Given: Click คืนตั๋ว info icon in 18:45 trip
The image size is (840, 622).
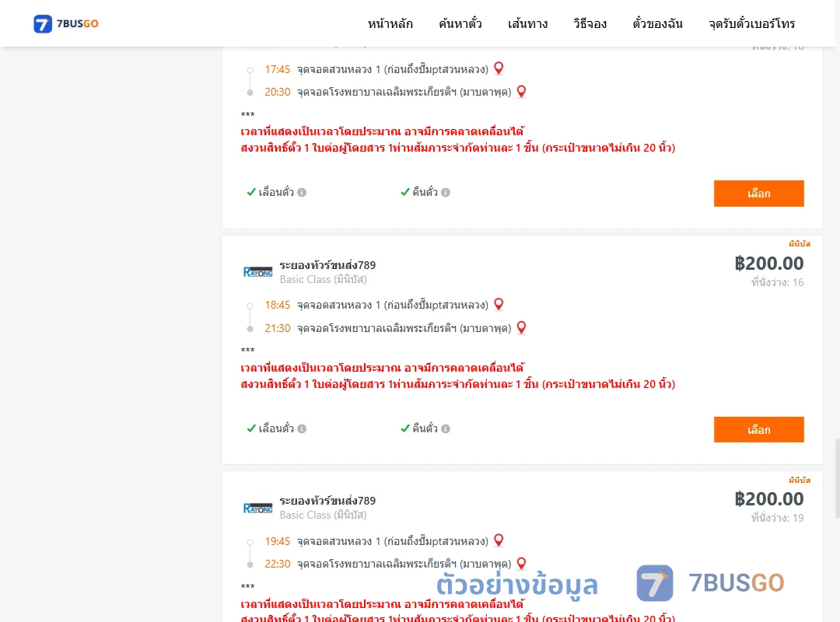Looking at the screenshot, I should coord(446,428).
